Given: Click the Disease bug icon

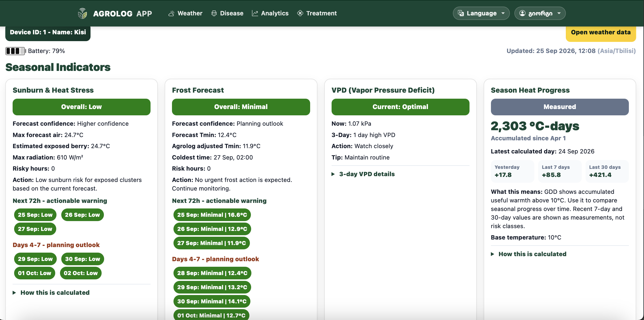Looking at the screenshot, I should click(214, 13).
